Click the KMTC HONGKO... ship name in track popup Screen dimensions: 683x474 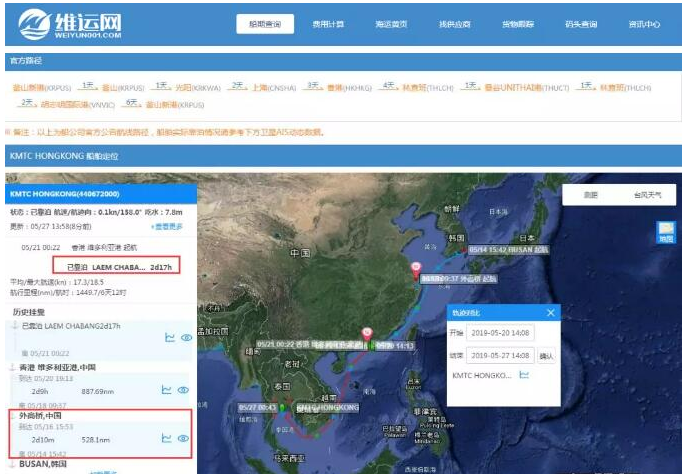point(482,375)
